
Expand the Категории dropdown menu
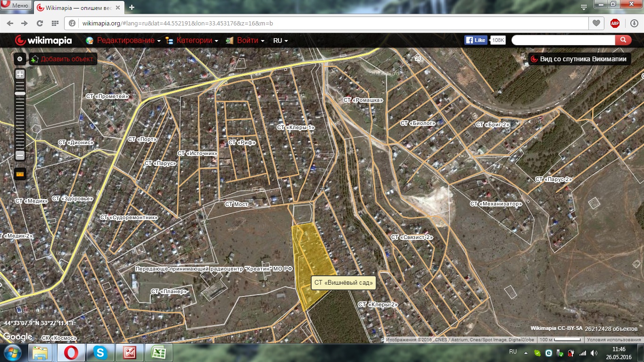click(x=194, y=41)
